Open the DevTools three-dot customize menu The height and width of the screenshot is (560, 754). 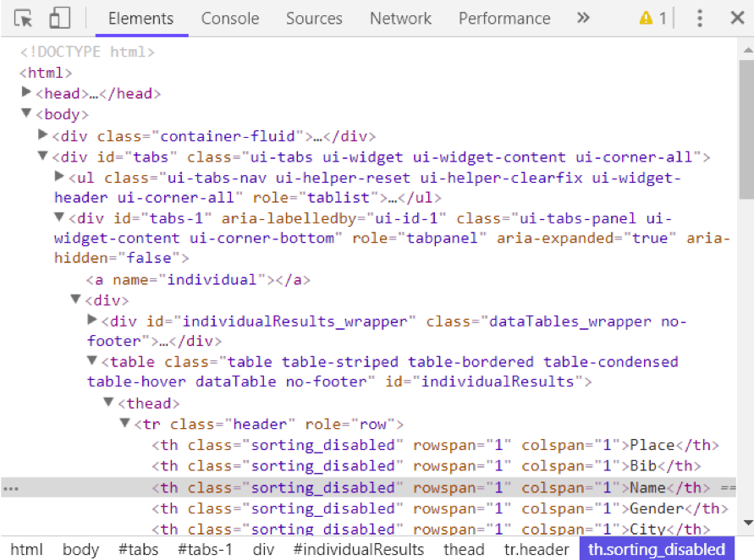coord(700,17)
